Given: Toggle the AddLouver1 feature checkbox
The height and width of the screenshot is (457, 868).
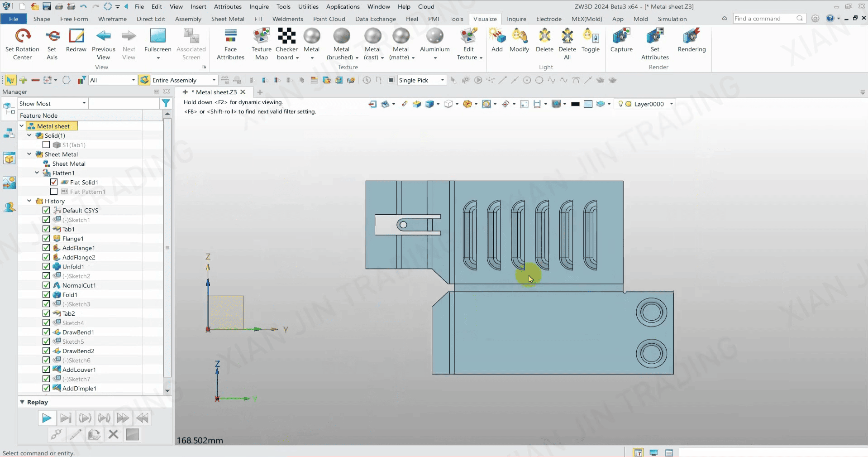Looking at the screenshot, I should pyautogui.click(x=46, y=370).
